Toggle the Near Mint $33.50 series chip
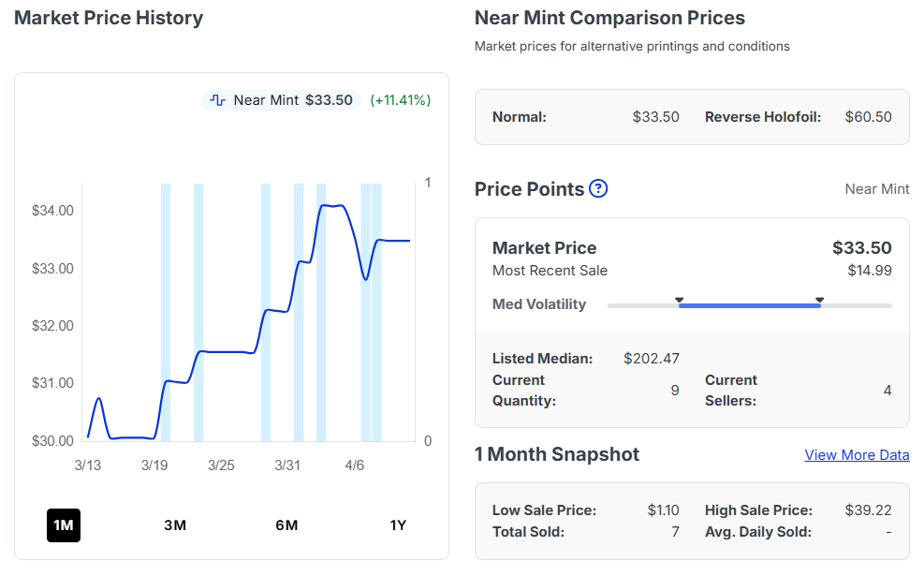Screen dimensions: 924x576 282,100
